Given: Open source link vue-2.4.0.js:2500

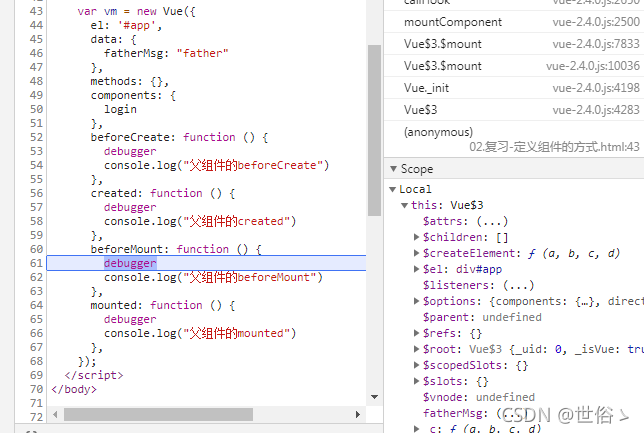Looking at the screenshot, I should [596, 22].
